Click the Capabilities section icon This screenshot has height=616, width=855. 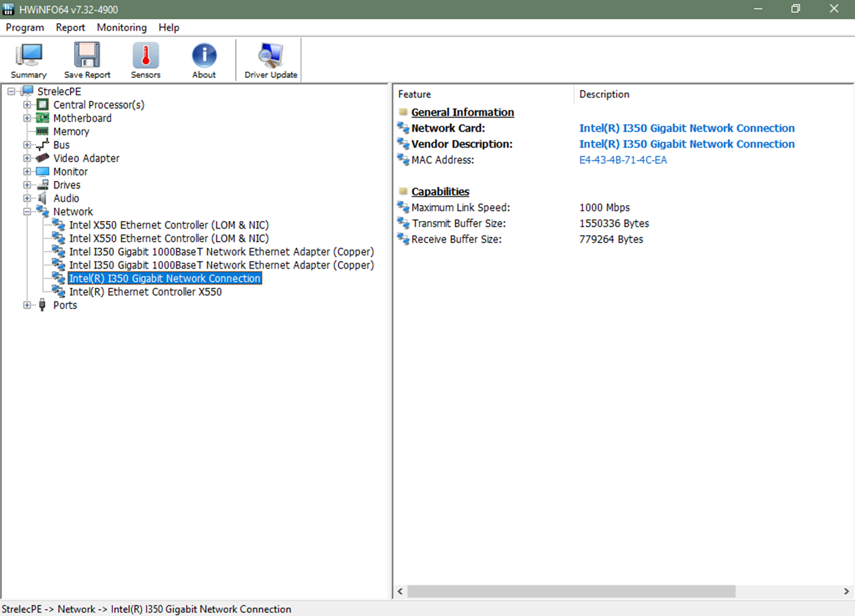(403, 192)
